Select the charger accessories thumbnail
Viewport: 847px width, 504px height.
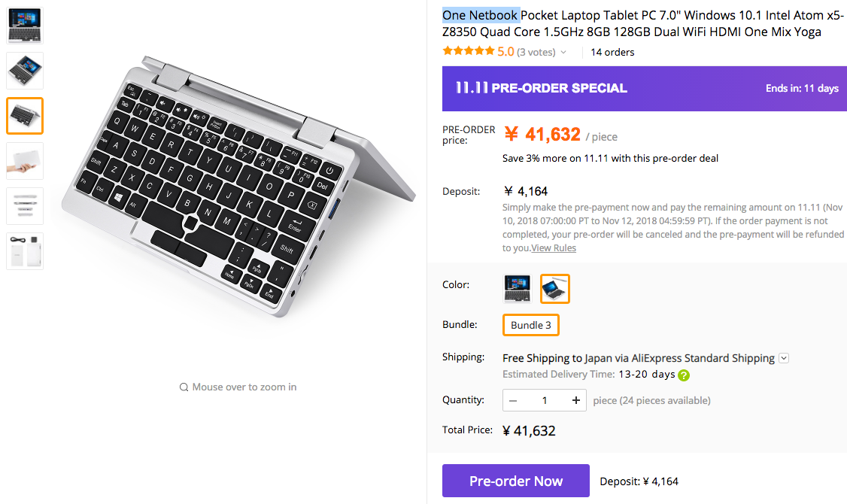click(x=25, y=250)
